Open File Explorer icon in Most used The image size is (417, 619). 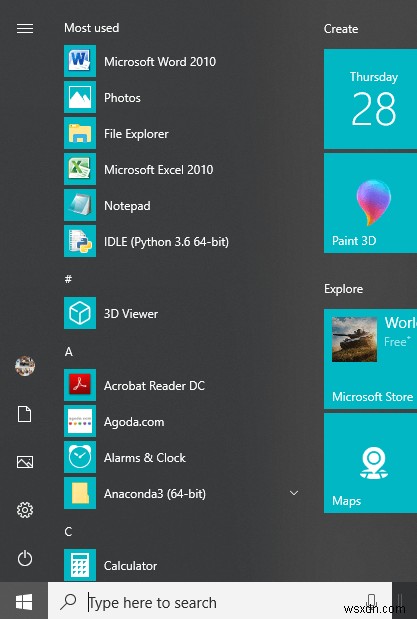tap(80, 133)
